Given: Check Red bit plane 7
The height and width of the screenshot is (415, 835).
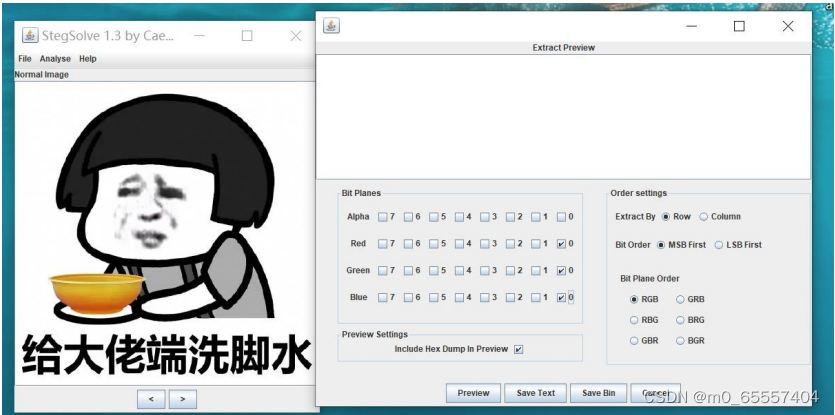Looking at the screenshot, I should pos(382,243).
